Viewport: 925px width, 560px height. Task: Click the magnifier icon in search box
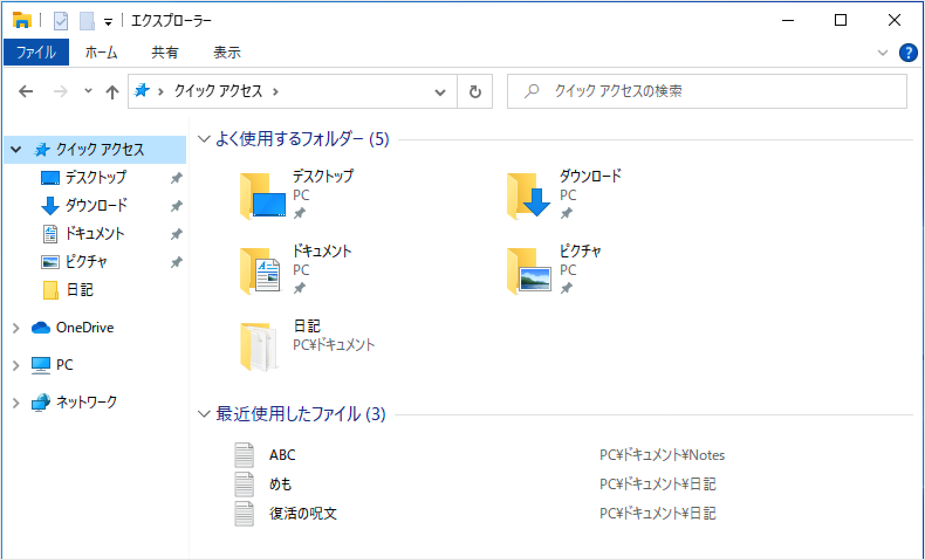[x=532, y=91]
